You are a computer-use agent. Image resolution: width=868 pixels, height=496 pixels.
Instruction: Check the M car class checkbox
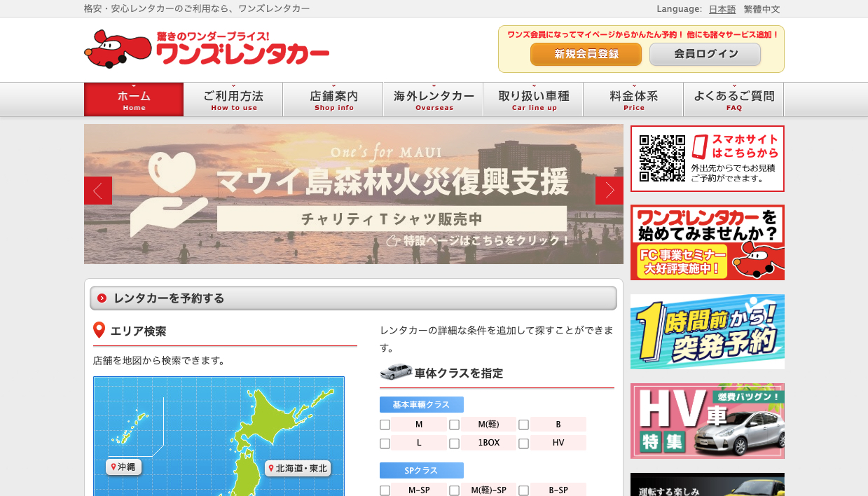point(385,425)
